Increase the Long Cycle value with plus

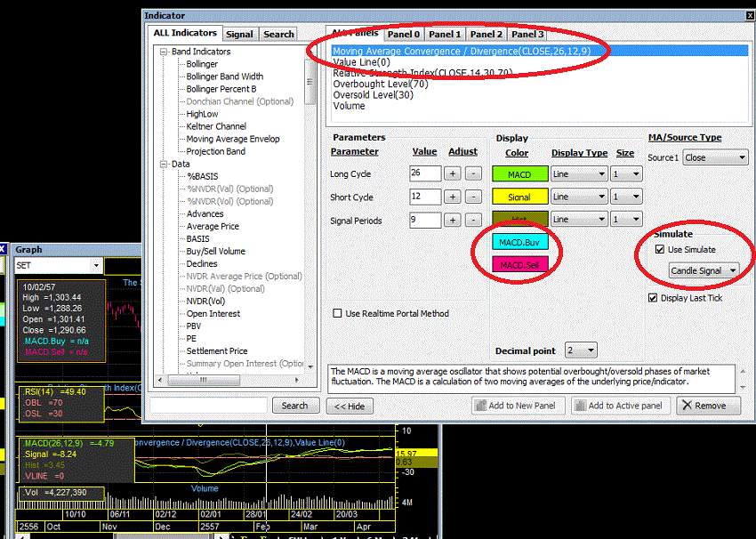pyautogui.click(x=452, y=174)
